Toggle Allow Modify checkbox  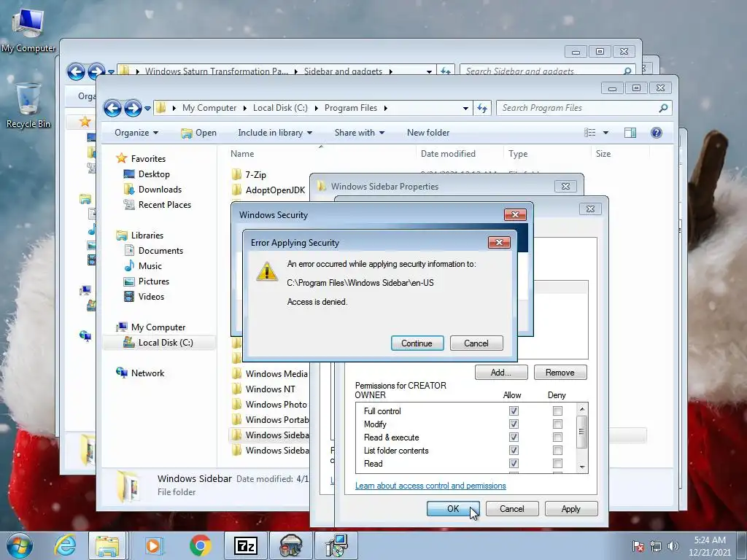coord(514,424)
